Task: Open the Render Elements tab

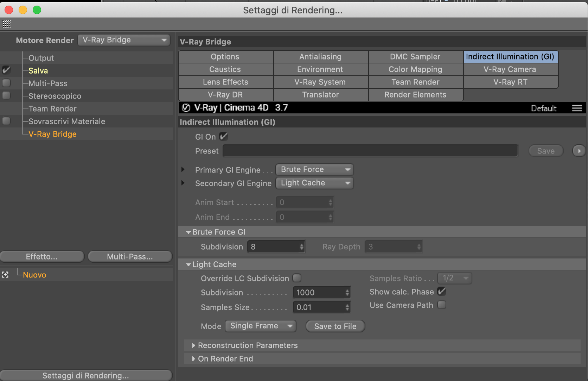Action: 416,95
